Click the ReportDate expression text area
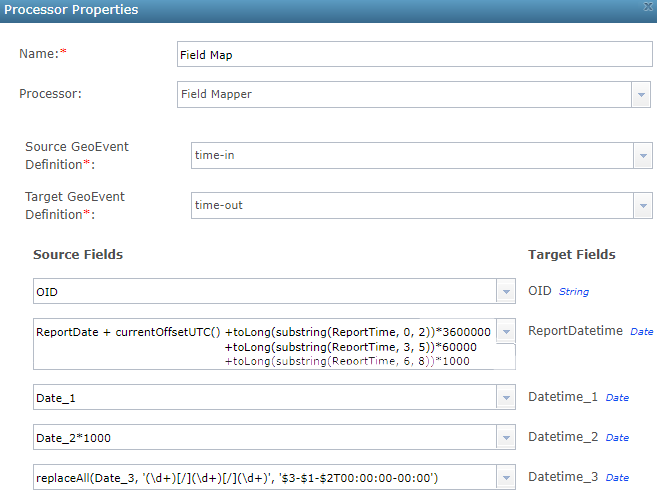This screenshot has width=657, height=496. [265, 345]
